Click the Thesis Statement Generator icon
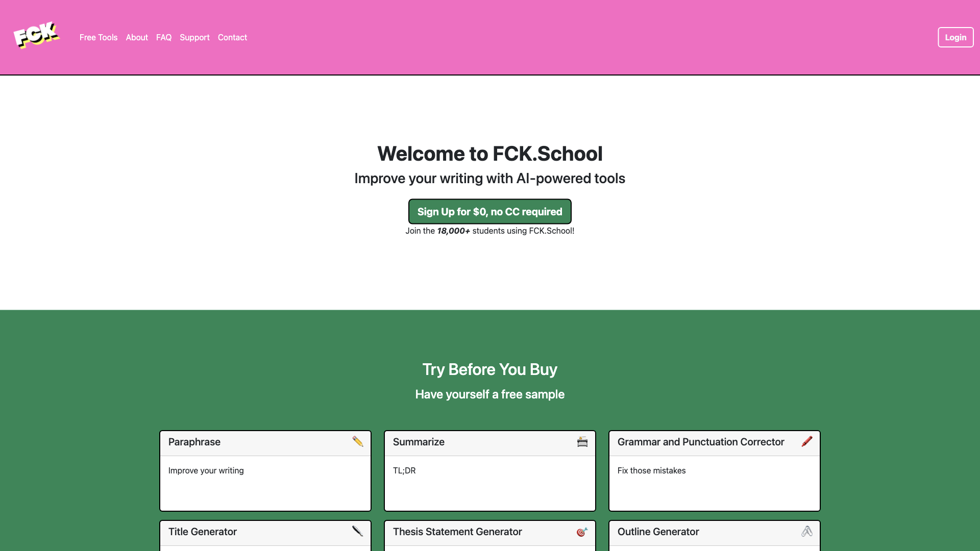 pyautogui.click(x=581, y=532)
